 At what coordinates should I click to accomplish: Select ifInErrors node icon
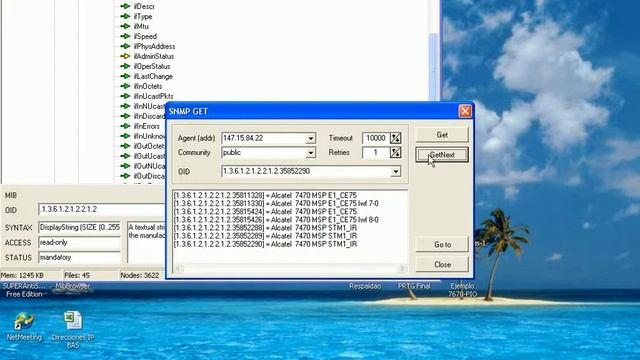[x=125, y=126]
